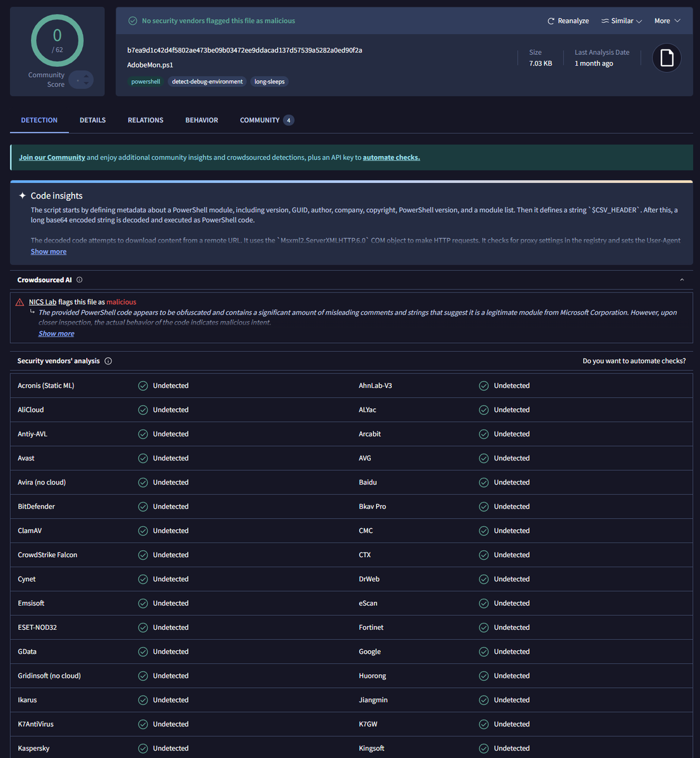Image resolution: width=700 pixels, height=758 pixels.
Task: Click the Undetected check icon for ALYac
Action: click(x=484, y=410)
